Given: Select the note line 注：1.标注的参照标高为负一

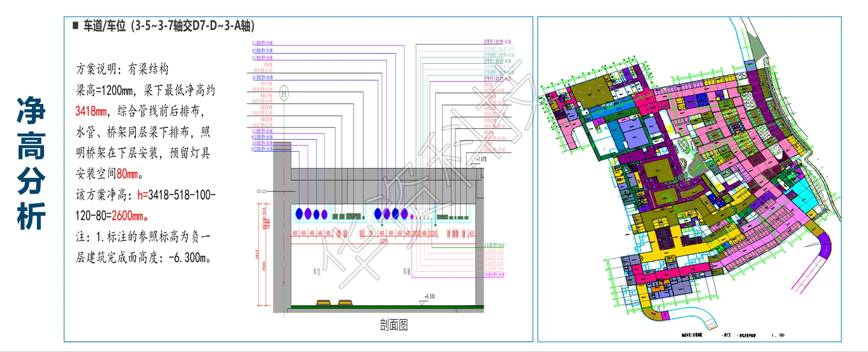Looking at the screenshot, I should [143, 237].
